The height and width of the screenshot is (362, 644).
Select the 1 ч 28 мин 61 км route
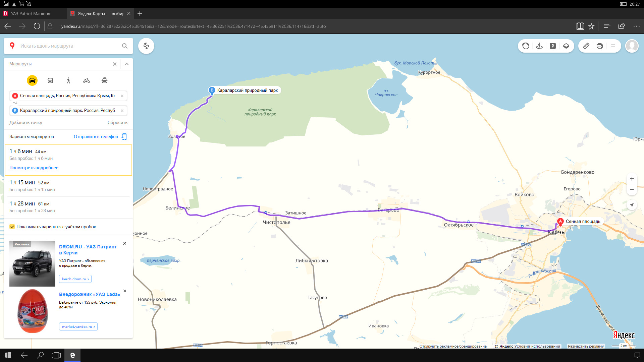(x=68, y=207)
